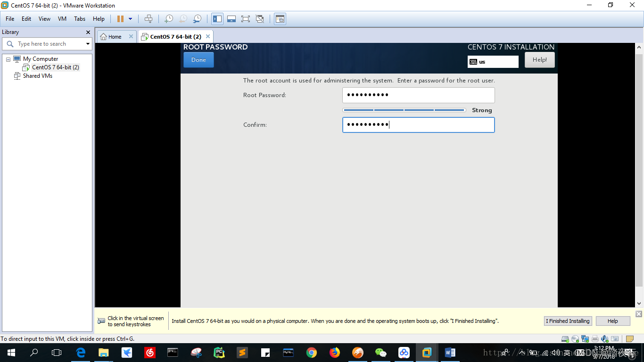644x362 pixels.
Task: Click the I Finished Installing button
Action: point(568,321)
